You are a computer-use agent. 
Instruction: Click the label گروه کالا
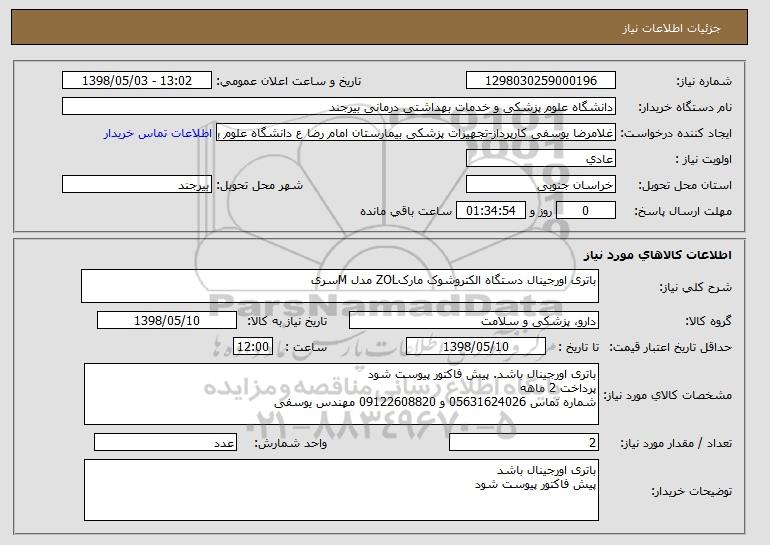click(709, 322)
